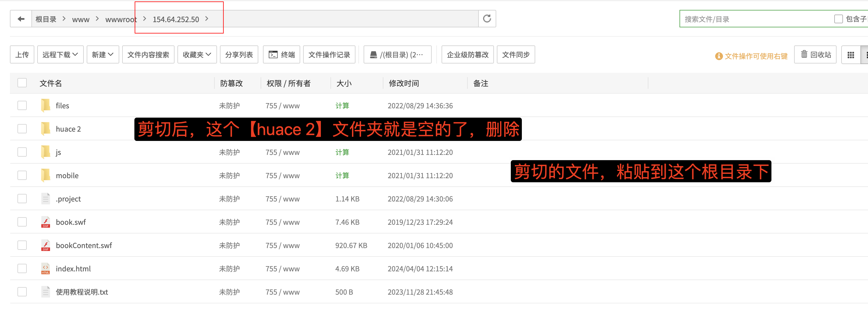
Task: Click the book.swf Flash file icon
Action: [45, 222]
